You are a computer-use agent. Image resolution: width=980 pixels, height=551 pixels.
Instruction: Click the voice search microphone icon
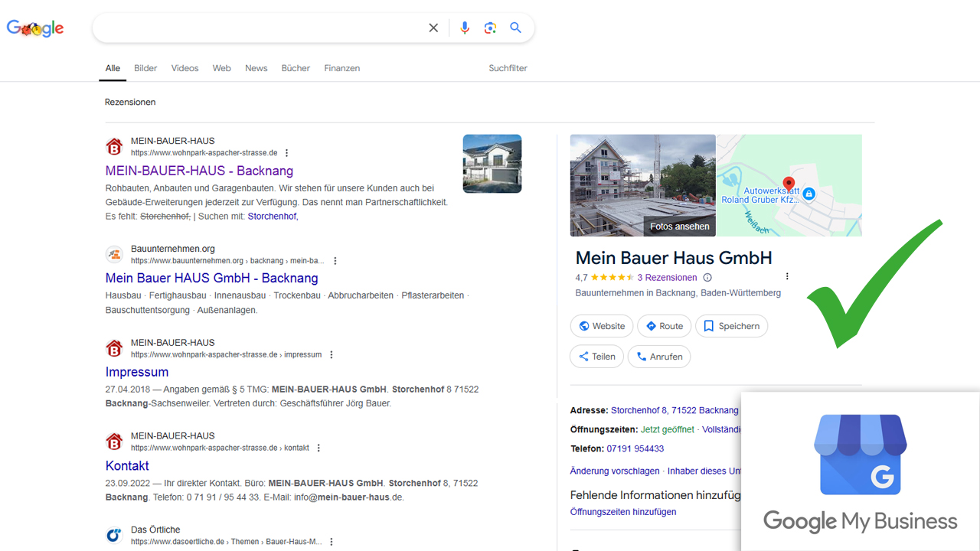(464, 28)
